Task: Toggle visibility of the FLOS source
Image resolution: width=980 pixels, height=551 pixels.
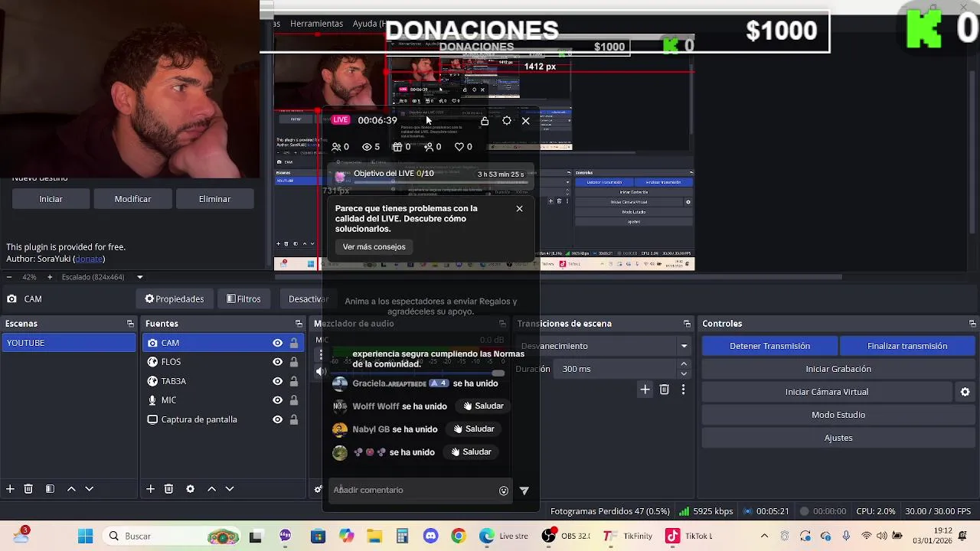Action: point(277,362)
